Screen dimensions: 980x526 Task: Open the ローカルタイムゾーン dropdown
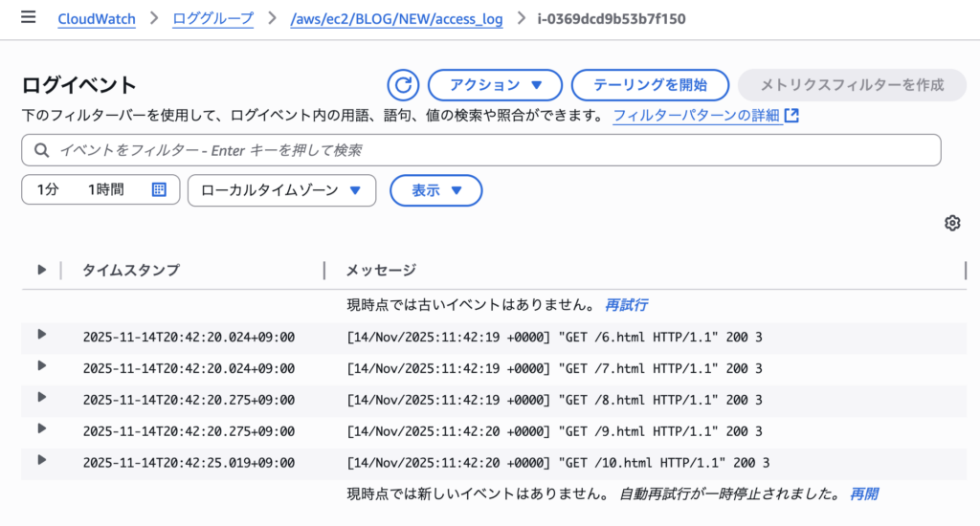pos(282,190)
